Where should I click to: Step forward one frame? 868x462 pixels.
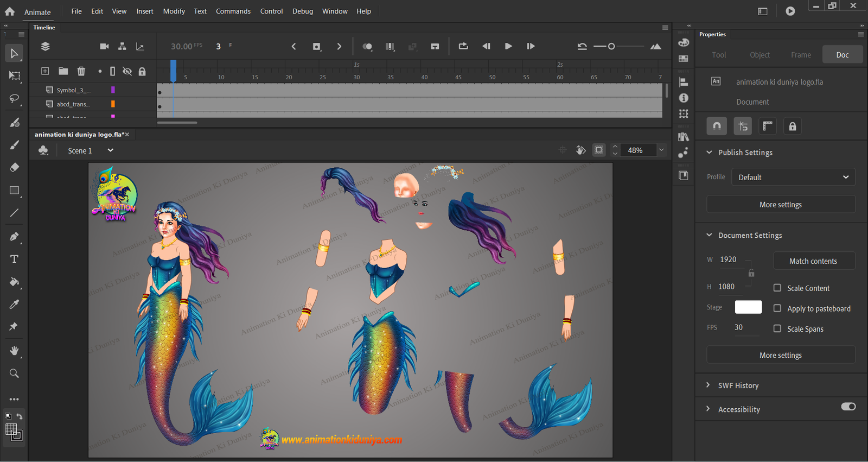coord(531,46)
